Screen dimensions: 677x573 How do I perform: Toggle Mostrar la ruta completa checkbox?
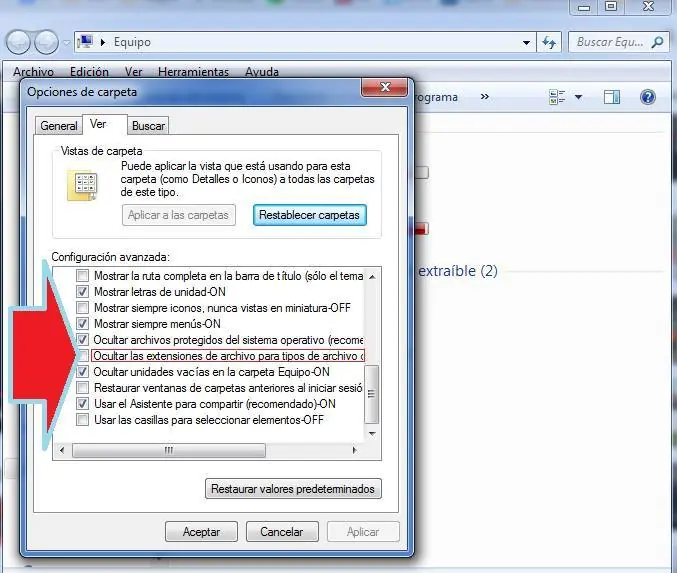click(x=82, y=275)
